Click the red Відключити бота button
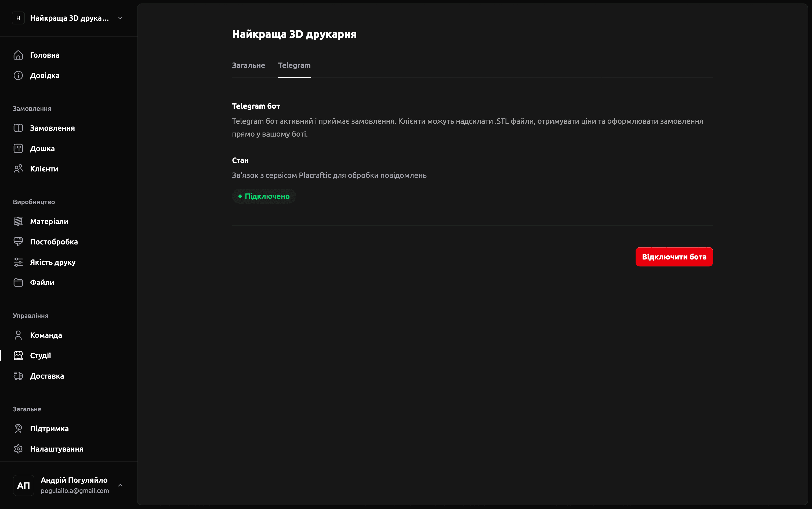812x509 pixels. coord(674,257)
